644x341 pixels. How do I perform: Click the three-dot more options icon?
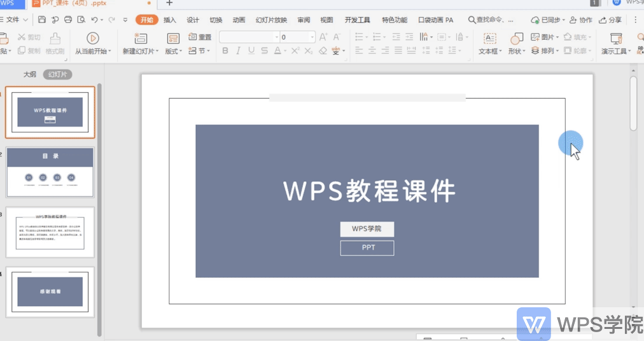(635, 20)
